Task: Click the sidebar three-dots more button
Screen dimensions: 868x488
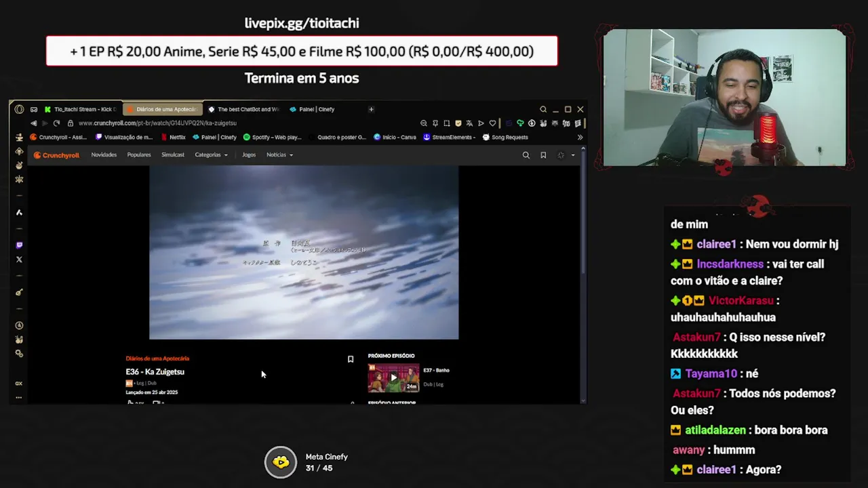Action: tap(19, 397)
